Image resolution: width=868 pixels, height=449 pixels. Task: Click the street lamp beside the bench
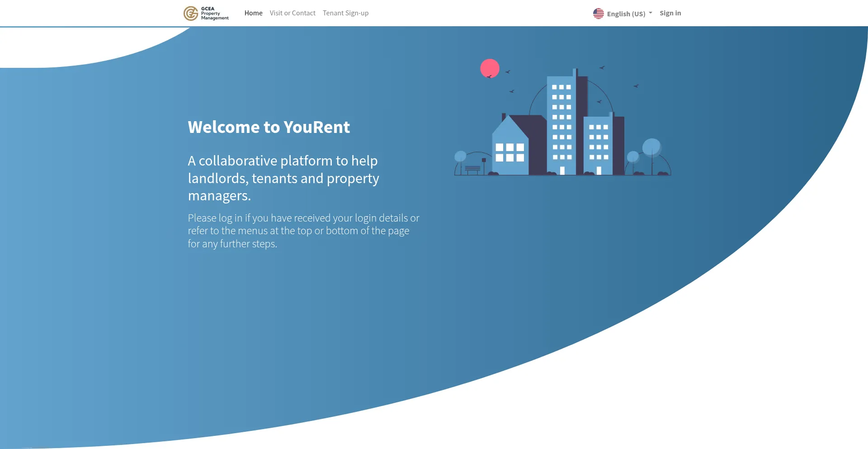(484, 165)
